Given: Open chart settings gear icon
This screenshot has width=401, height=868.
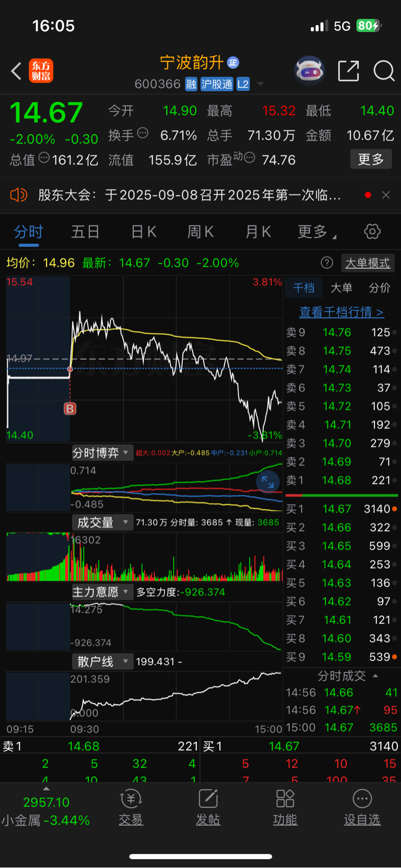Looking at the screenshot, I should (372, 231).
